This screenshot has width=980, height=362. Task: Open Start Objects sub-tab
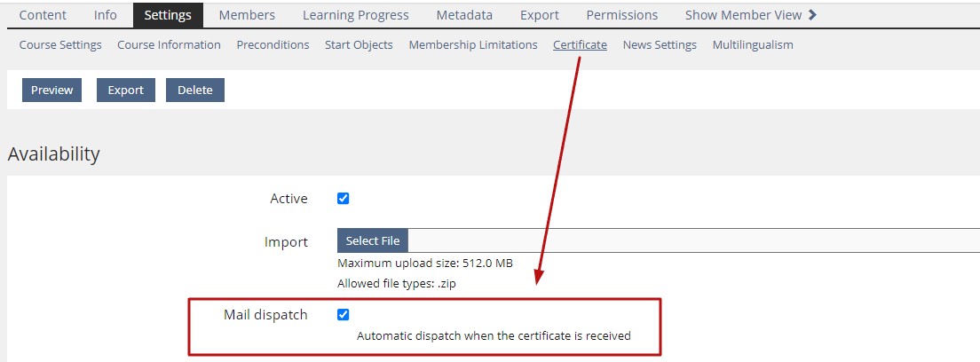coord(359,44)
